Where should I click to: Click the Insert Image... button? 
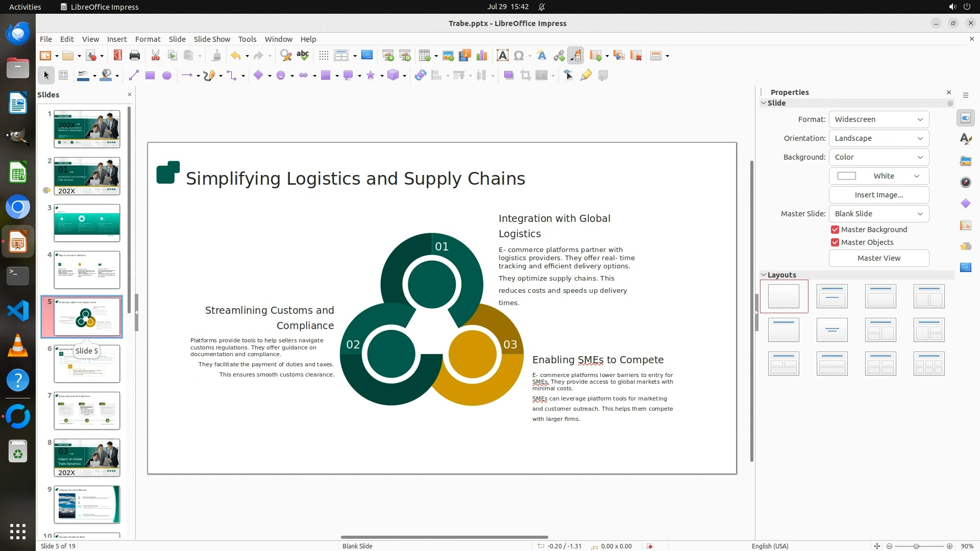click(878, 195)
